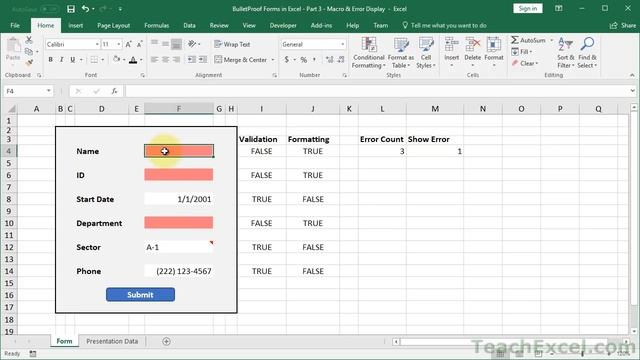The width and height of the screenshot is (640, 360).
Task: Click the Format cells icon
Action: (x=494, y=44)
